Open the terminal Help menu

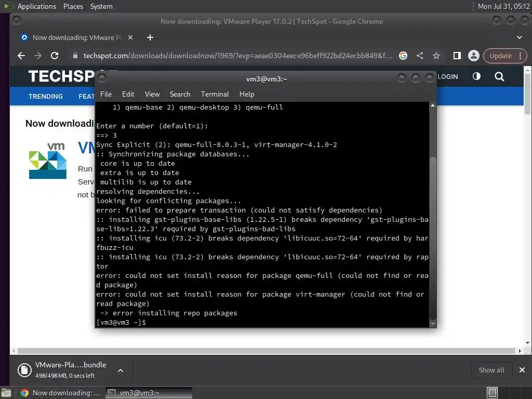(247, 95)
